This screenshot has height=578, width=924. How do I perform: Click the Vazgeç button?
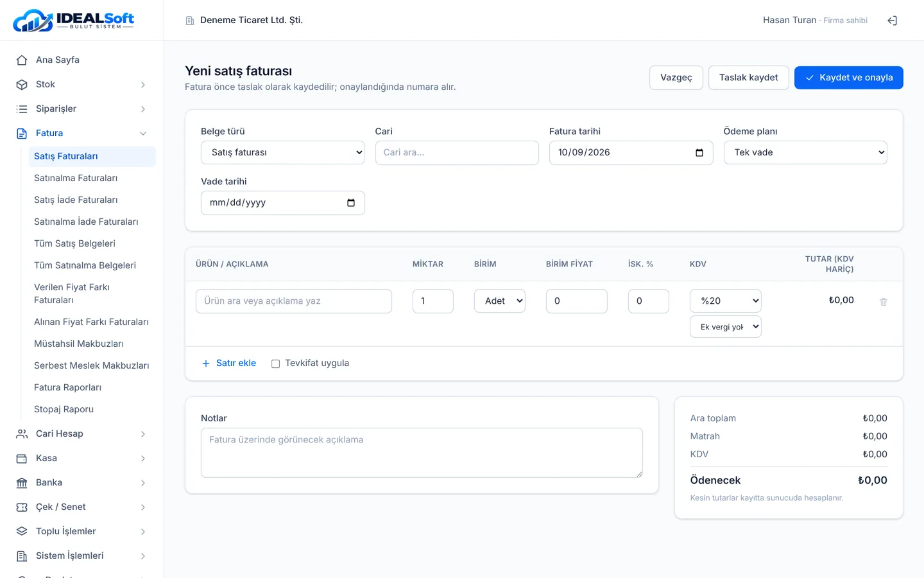coord(676,78)
